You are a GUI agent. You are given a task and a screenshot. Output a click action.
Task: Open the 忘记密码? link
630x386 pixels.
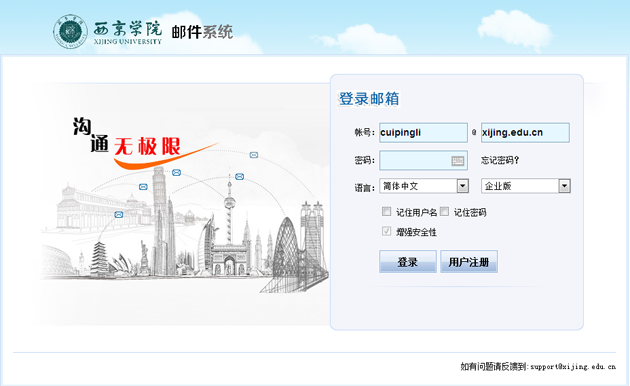tap(500, 161)
